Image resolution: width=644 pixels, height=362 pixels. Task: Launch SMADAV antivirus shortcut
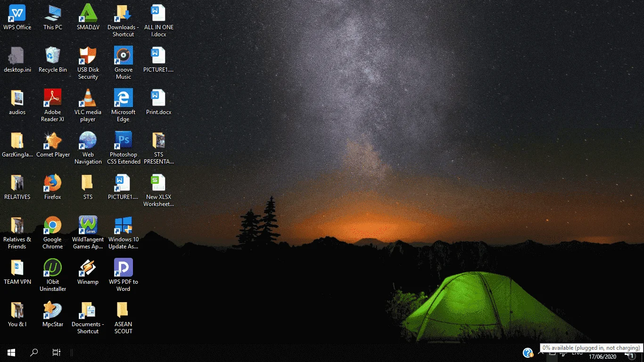(x=88, y=17)
